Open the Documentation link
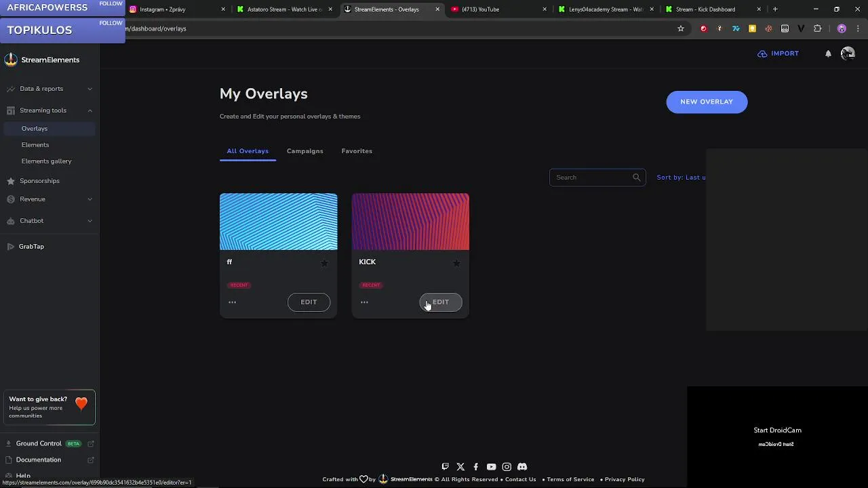 click(49, 460)
